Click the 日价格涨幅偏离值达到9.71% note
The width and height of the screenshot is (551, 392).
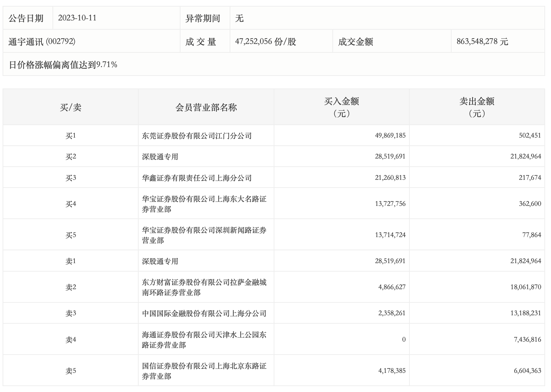tap(63, 65)
